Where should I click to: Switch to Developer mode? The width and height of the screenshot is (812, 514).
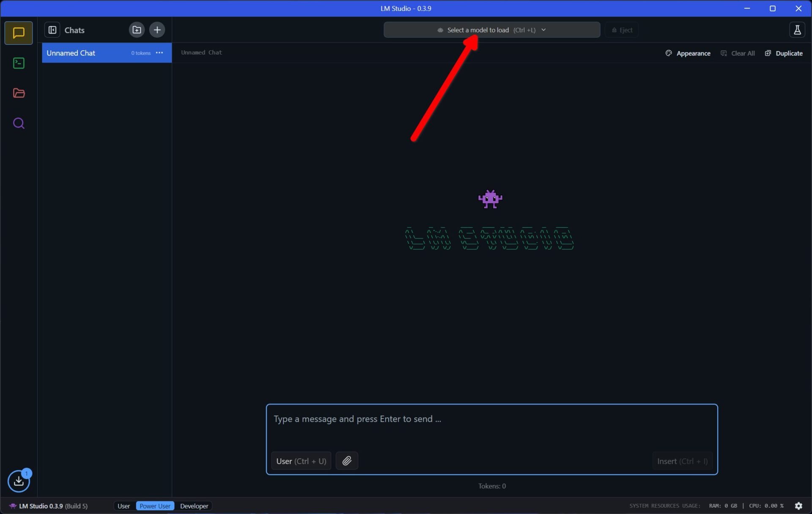[194, 506]
